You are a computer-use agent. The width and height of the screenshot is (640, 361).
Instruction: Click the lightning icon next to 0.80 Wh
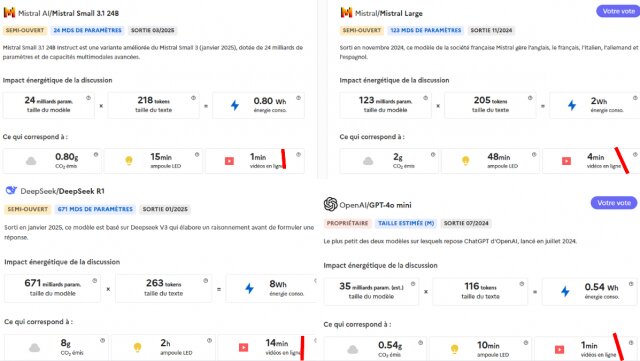click(235, 105)
